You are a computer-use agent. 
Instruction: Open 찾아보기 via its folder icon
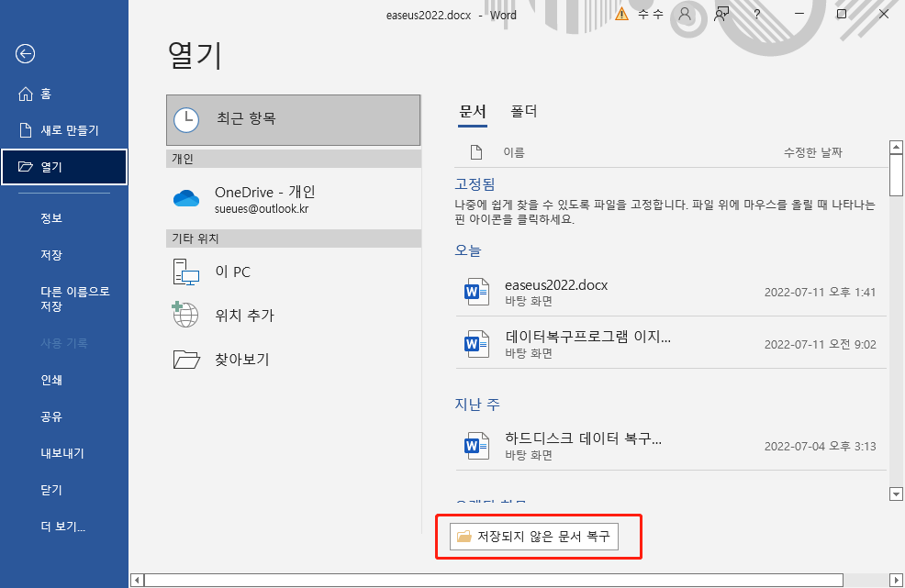186,359
